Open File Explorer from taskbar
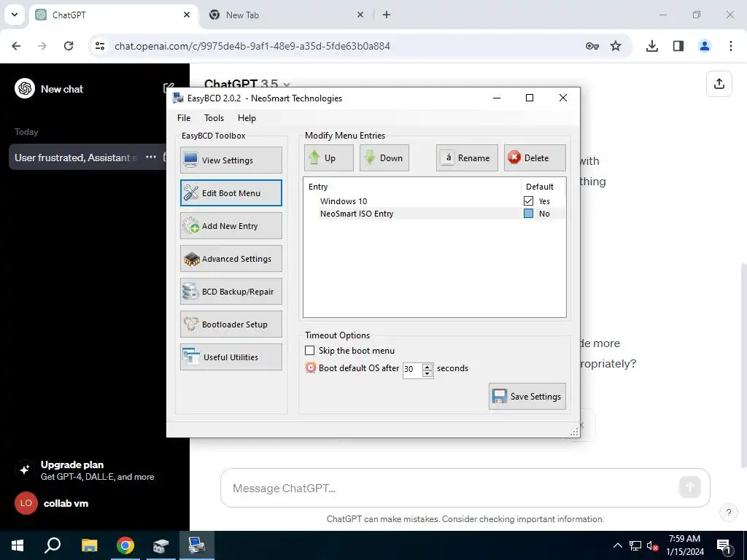The height and width of the screenshot is (560, 747). click(x=89, y=545)
